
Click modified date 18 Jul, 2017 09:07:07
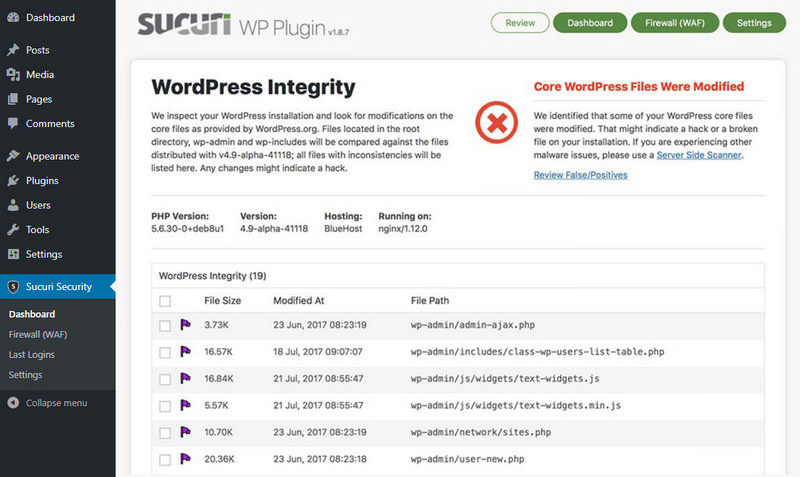[x=318, y=352]
